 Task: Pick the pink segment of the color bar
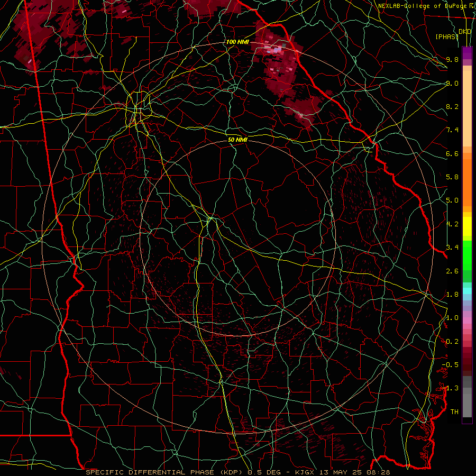tap(467, 321)
